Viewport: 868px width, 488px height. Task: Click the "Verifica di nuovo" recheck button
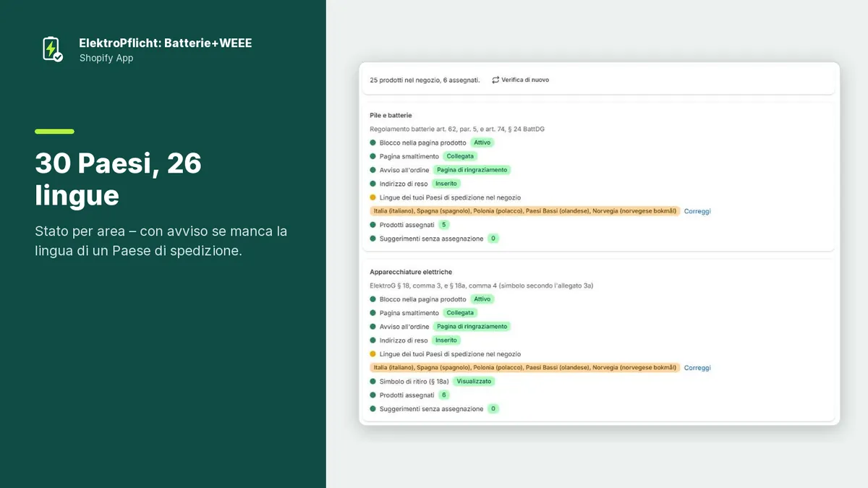520,80
